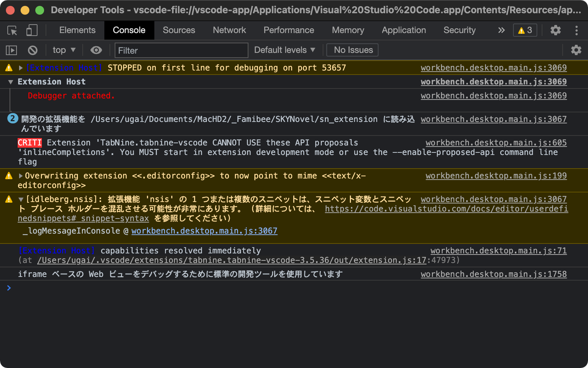Collapse the idleberg.nsis warning stack trace
Screen dimensions: 588x368
(21, 199)
